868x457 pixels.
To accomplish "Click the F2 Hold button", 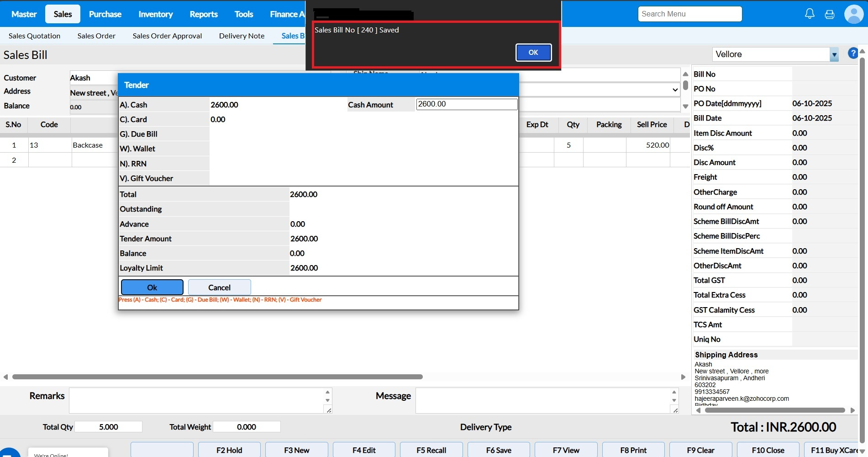I will point(229,450).
